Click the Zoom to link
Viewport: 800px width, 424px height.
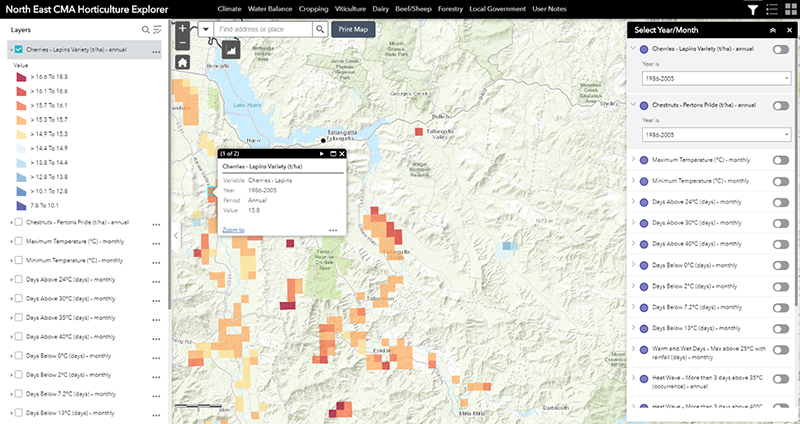pos(233,229)
